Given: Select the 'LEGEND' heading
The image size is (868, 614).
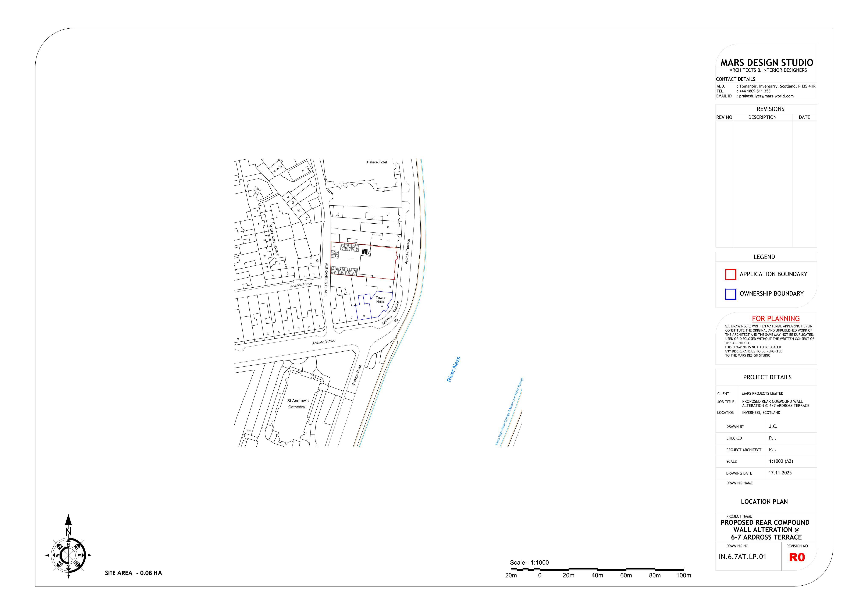Looking at the screenshot, I should point(764,257).
